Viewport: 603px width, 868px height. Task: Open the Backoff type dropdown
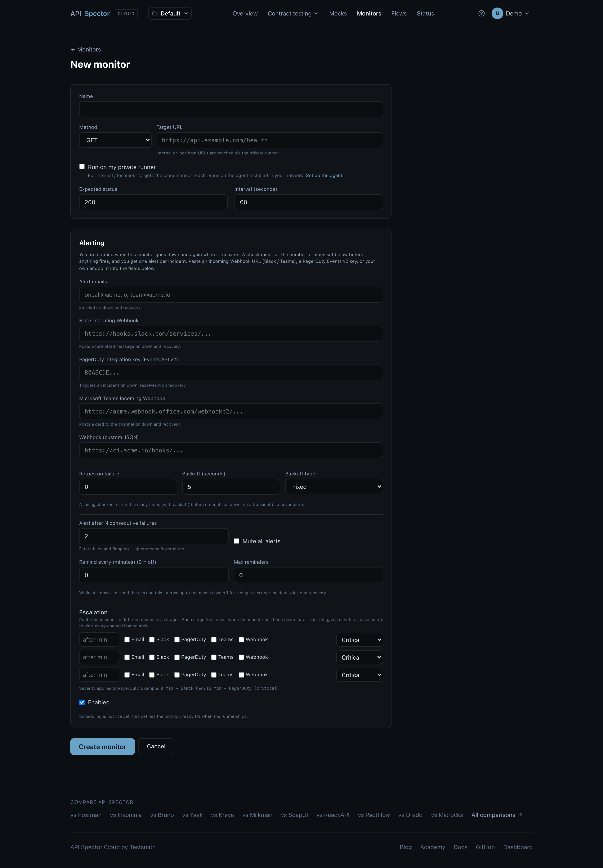point(334,487)
